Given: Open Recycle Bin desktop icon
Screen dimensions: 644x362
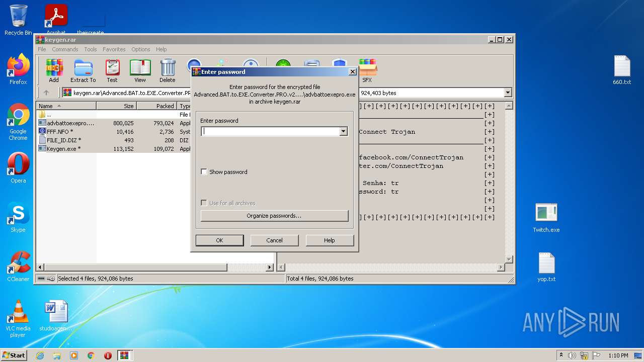Looking at the screenshot, I should 18,20.
